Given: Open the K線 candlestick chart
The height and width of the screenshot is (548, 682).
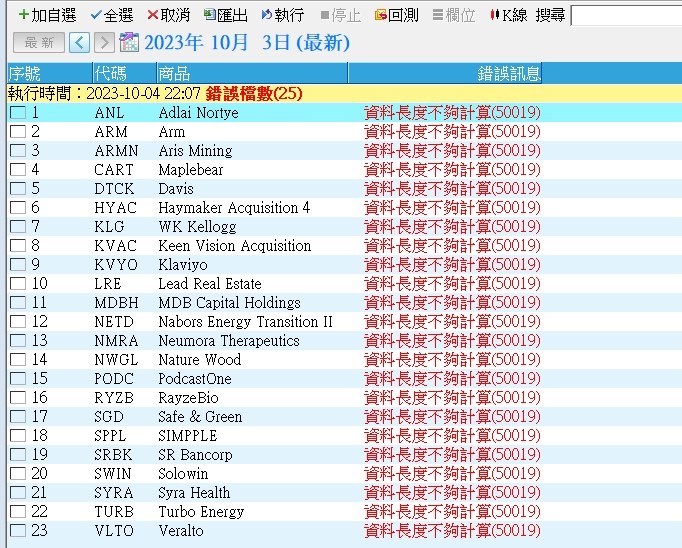Looking at the screenshot, I should click(x=508, y=15).
